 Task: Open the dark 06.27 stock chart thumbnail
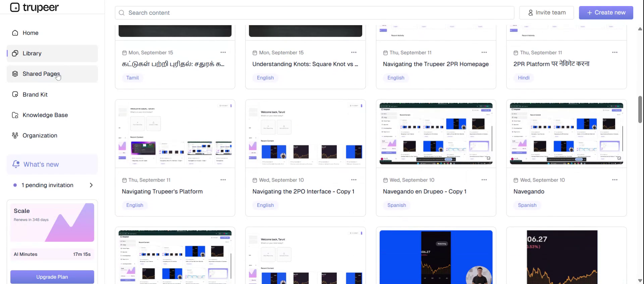pos(567,257)
